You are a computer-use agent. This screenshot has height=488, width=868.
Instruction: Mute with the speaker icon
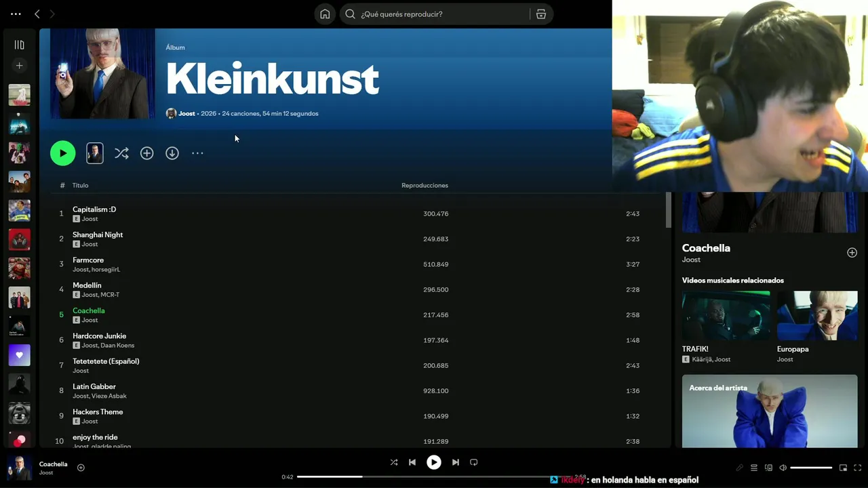(x=783, y=468)
